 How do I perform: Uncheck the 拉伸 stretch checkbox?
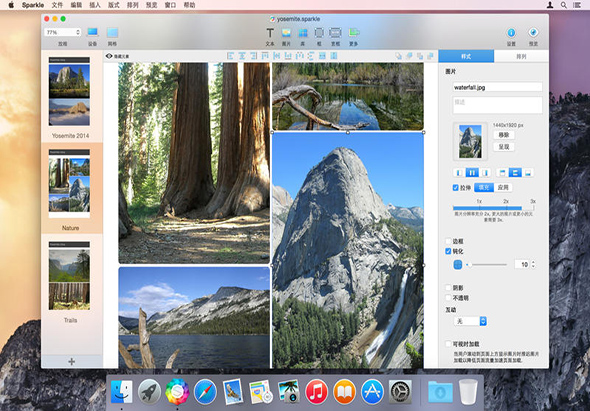tap(455, 187)
